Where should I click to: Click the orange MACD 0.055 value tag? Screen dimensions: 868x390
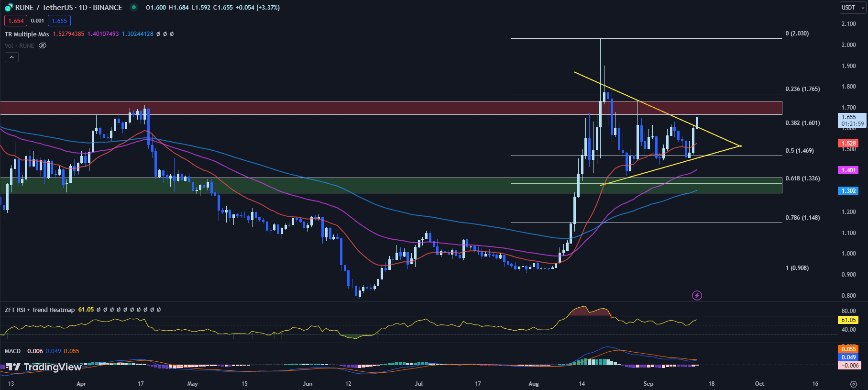coord(848,349)
